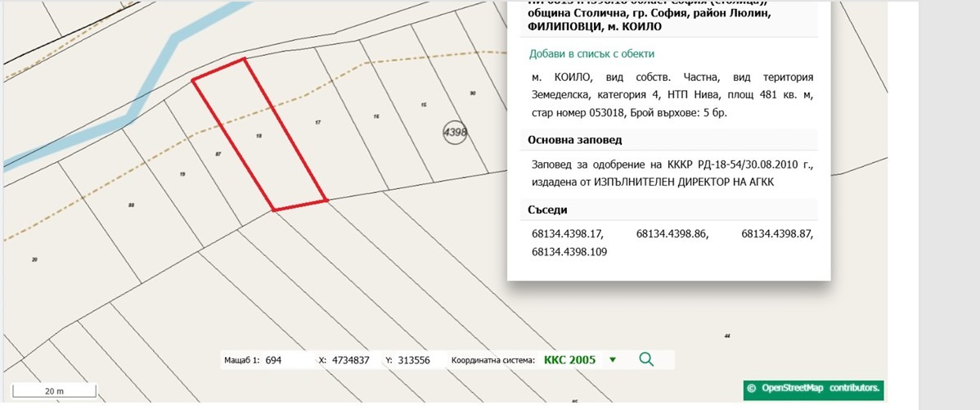The image size is (980, 410).
Task: Open neighbor parcel 68134.4398.109 link
Action: click(569, 252)
